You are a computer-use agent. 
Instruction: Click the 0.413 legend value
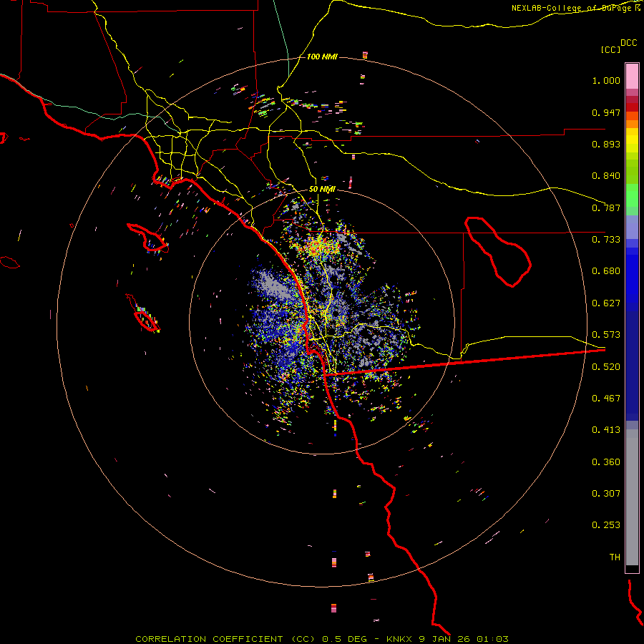point(606,430)
